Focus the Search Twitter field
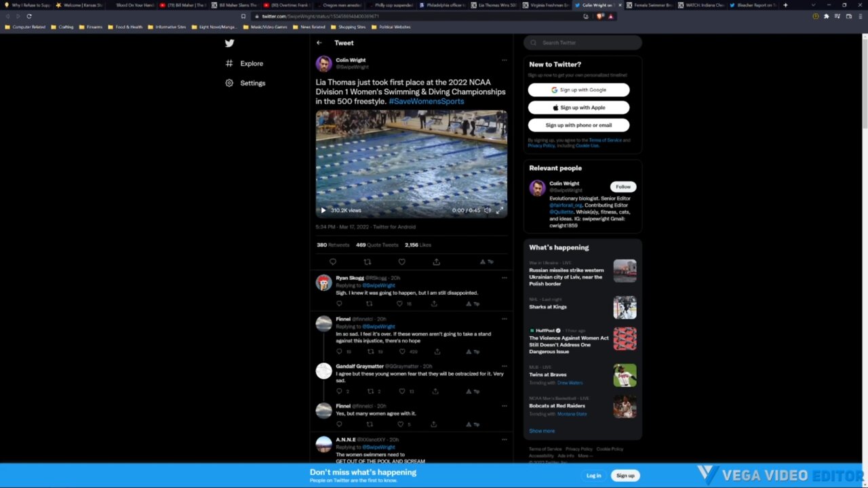This screenshot has width=868, height=488. pos(583,43)
